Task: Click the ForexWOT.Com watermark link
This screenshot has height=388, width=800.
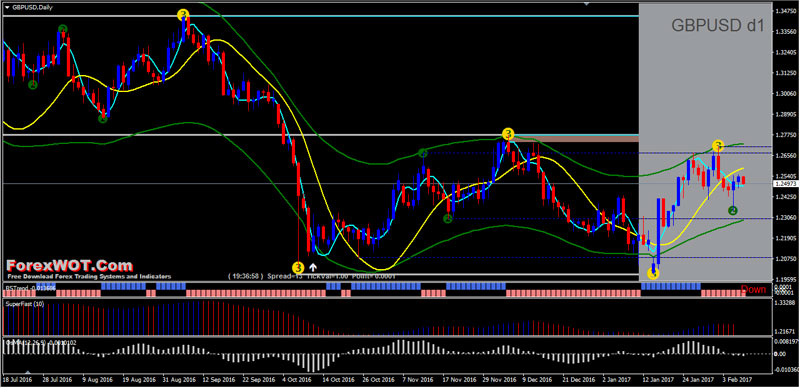Action: 69,265
